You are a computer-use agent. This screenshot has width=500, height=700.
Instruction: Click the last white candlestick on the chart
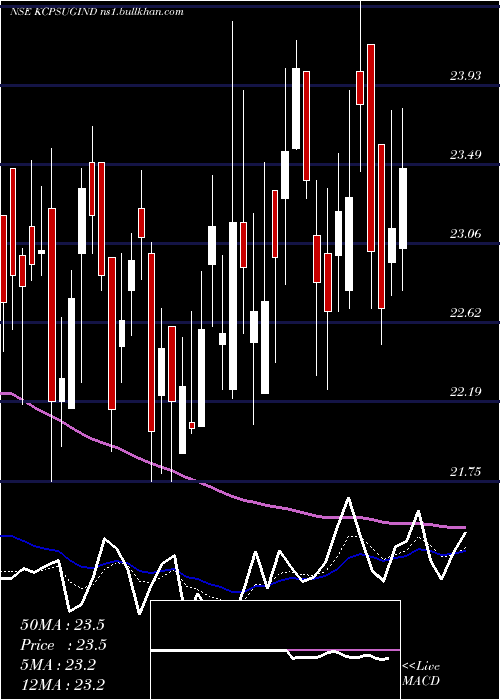(x=403, y=208)
